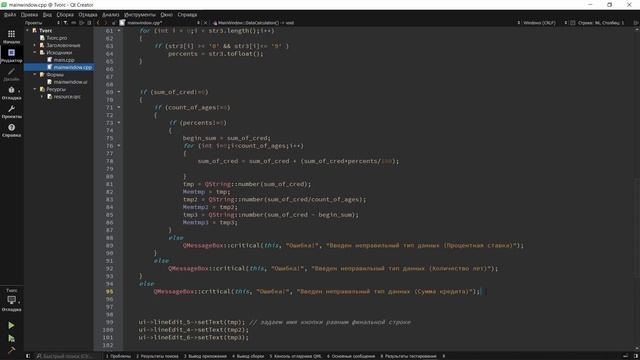Fold the for-loop block at line 61
The height and width of the screenshot is (360, 640).
point(119,31)
